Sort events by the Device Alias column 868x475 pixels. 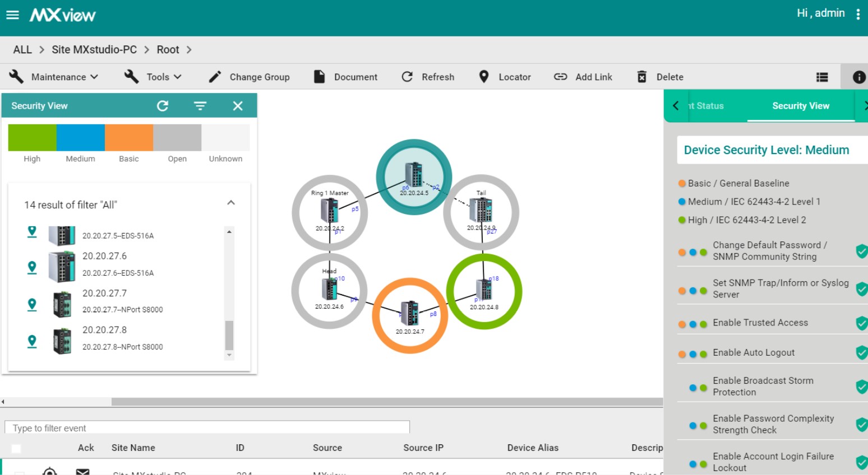click(x=533, y=448)
